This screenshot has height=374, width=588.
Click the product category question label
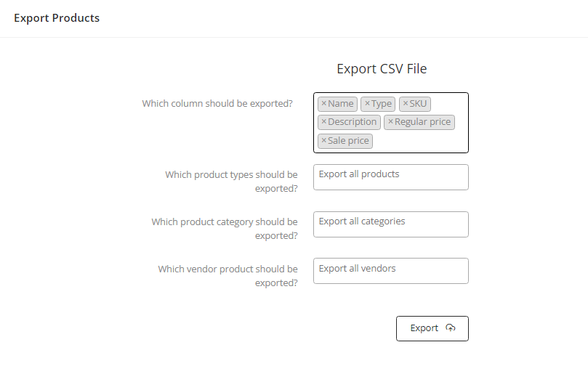click(x=225, y=229)
